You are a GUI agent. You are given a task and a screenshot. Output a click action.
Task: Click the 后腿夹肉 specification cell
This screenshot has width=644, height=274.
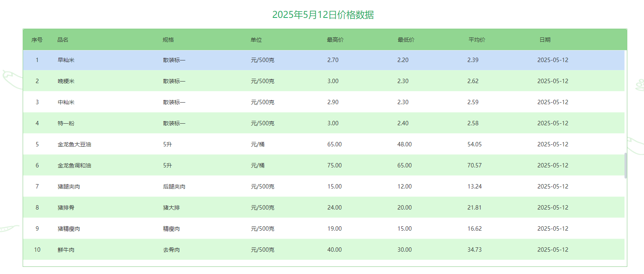coord(174,187)
